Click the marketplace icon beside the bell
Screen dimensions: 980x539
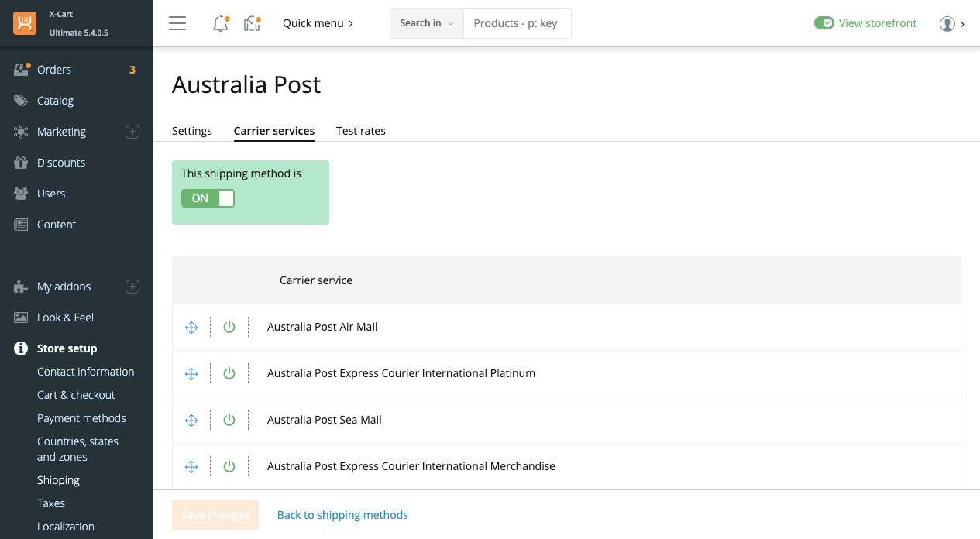point(252,24)
